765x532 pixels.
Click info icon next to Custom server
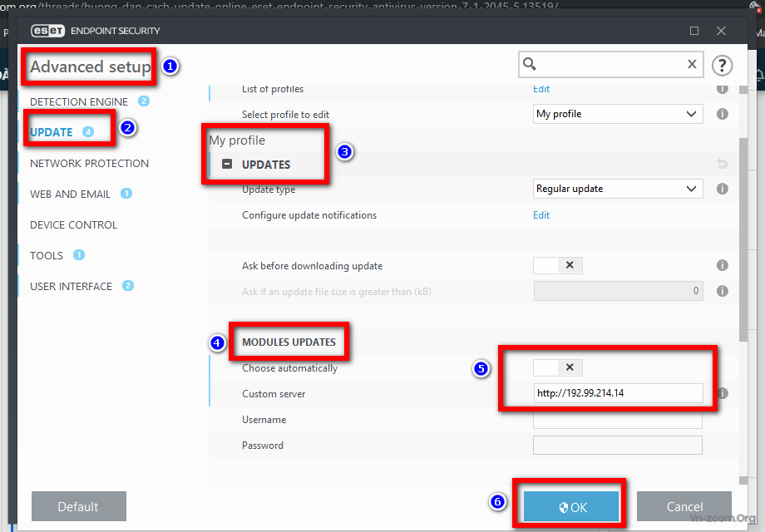tap(722, 393)
